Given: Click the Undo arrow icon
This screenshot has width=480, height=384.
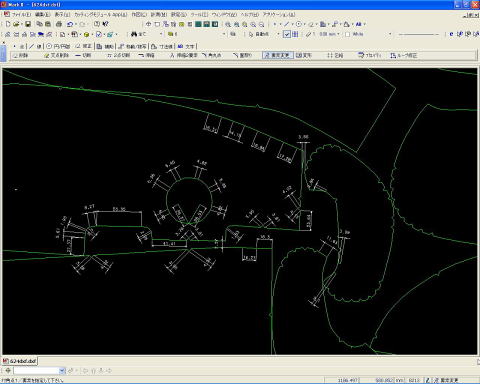Looking at the screenshot, I should (70, 24).
